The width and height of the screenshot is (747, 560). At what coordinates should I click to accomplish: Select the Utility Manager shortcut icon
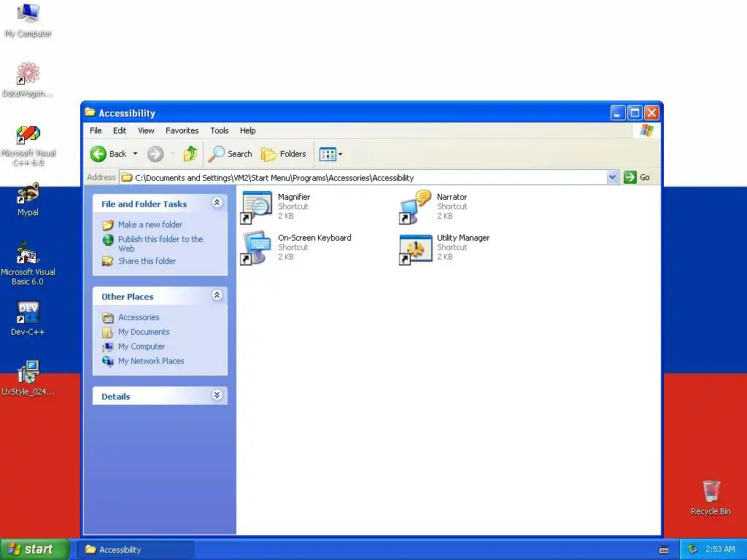pos(415,248)
